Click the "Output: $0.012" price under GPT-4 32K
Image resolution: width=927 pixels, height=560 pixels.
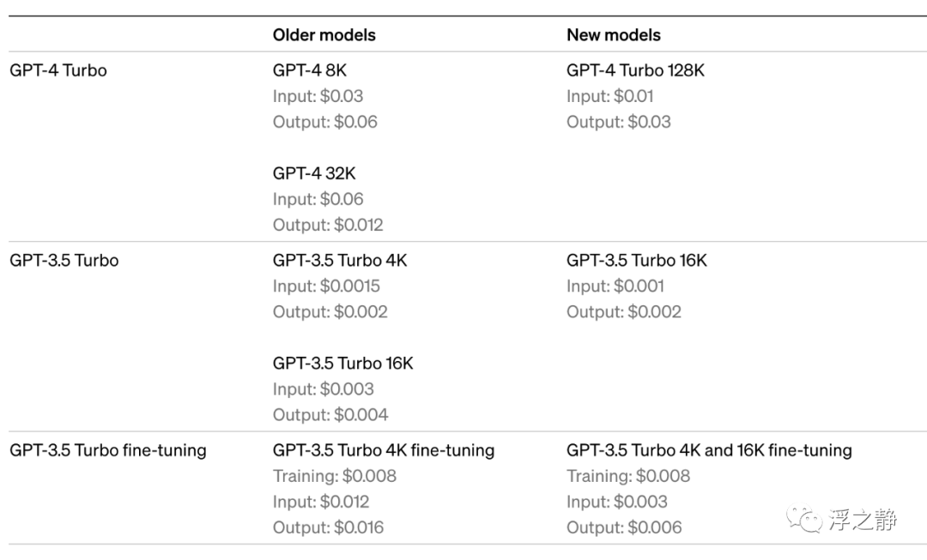328,225
